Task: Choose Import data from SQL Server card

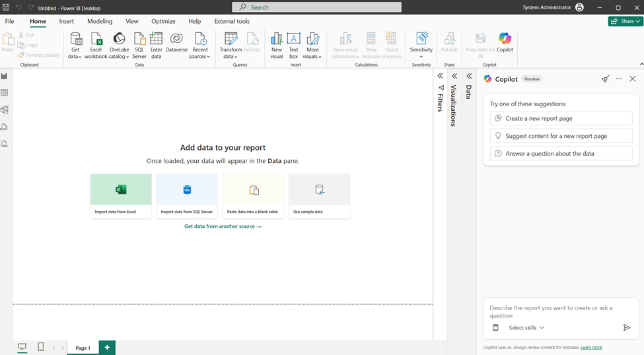Action: pyautogui.click(x=187, y=196)
